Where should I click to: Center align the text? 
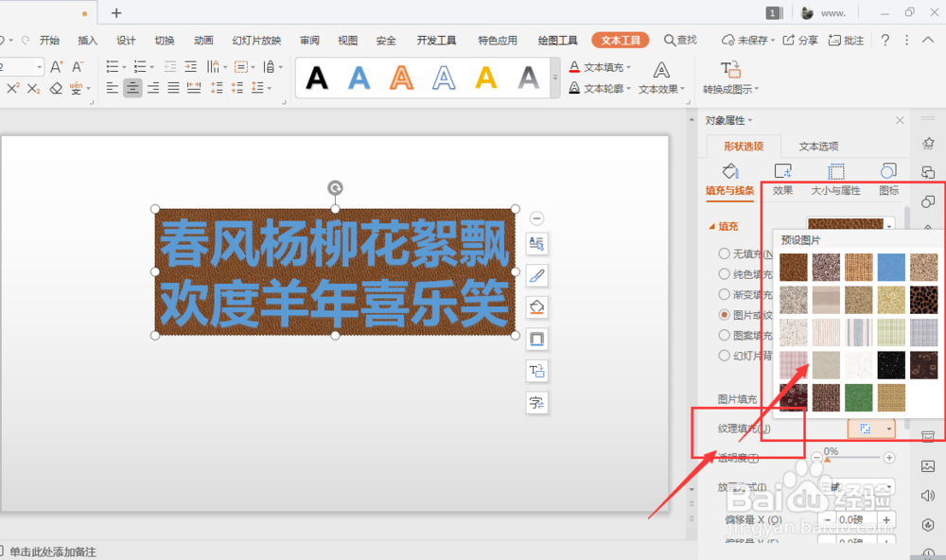pos(132,88)
